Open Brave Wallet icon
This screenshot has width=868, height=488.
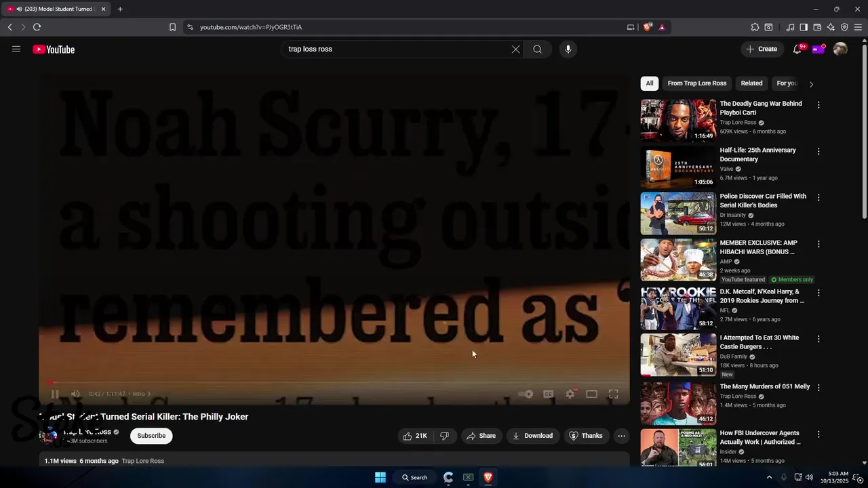click(x=817, y=27)
